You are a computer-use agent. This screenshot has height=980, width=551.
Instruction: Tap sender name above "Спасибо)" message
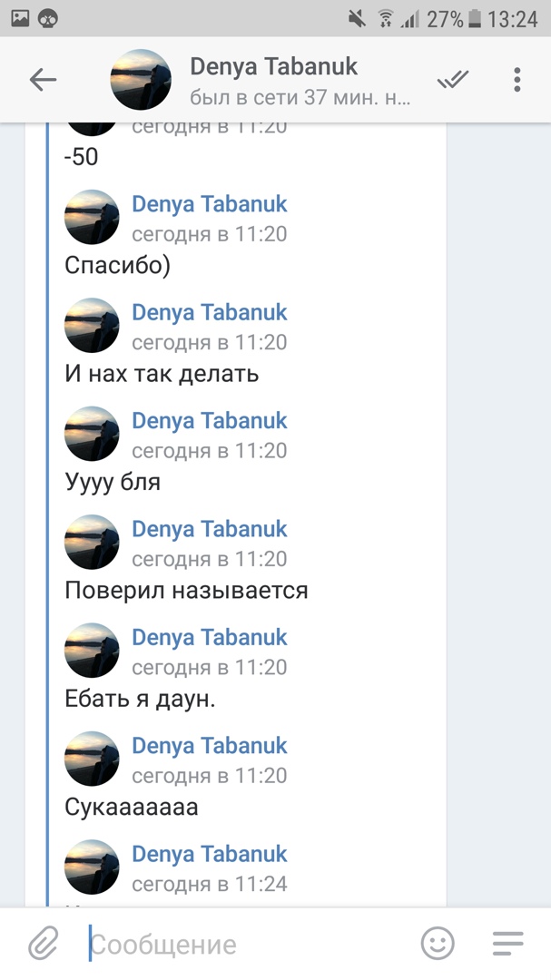(x=209, y=203)
